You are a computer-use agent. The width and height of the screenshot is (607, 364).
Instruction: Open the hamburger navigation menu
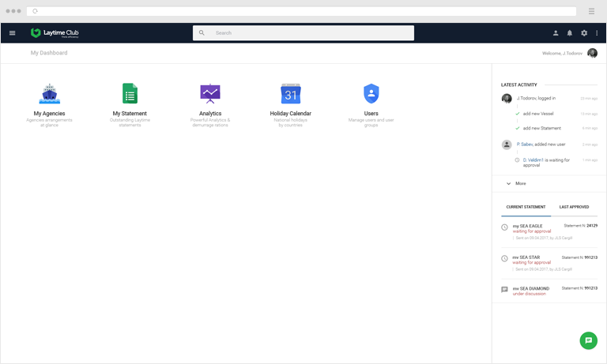(13, 33)
